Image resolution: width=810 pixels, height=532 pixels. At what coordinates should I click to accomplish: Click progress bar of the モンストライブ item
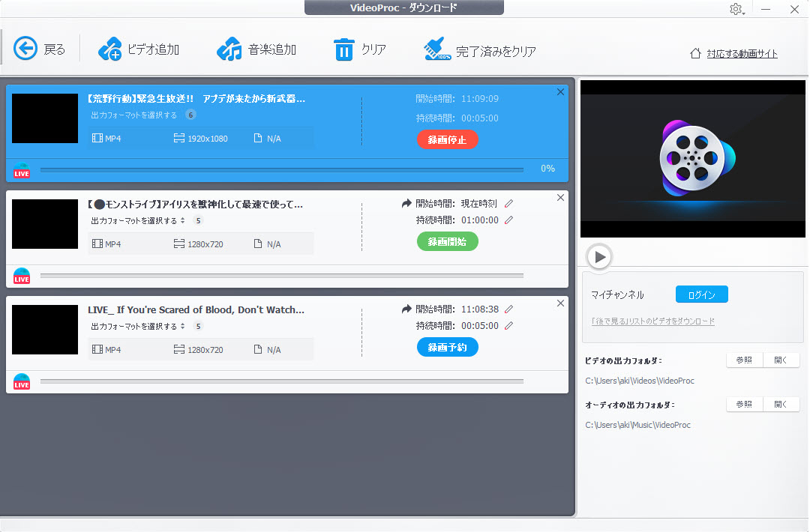281,276
